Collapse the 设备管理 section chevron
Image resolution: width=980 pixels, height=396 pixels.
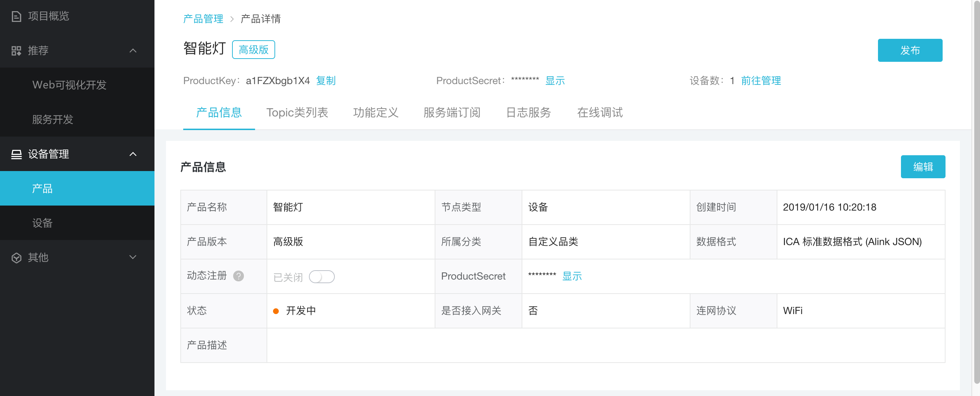[x=133, y=154]
